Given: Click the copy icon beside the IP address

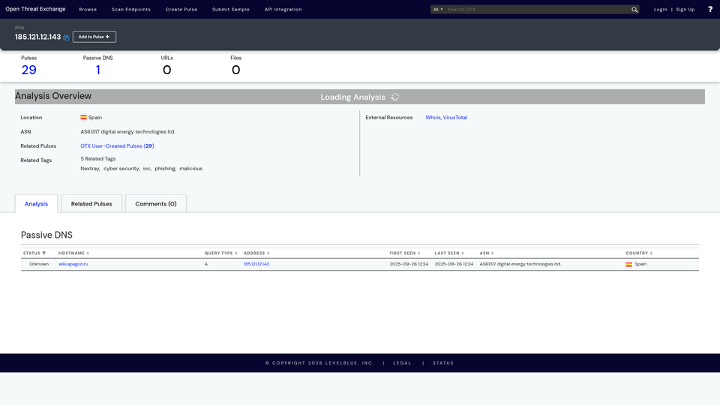Looking at the screenshot, I should [x=67, y=38].
